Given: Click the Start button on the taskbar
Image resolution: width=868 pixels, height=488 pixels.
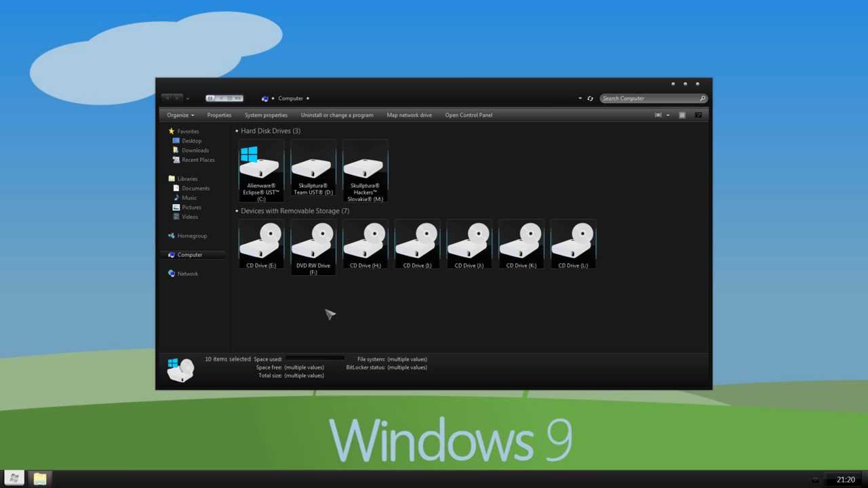Looking at the screenshot, I should [x=14, y=479].
